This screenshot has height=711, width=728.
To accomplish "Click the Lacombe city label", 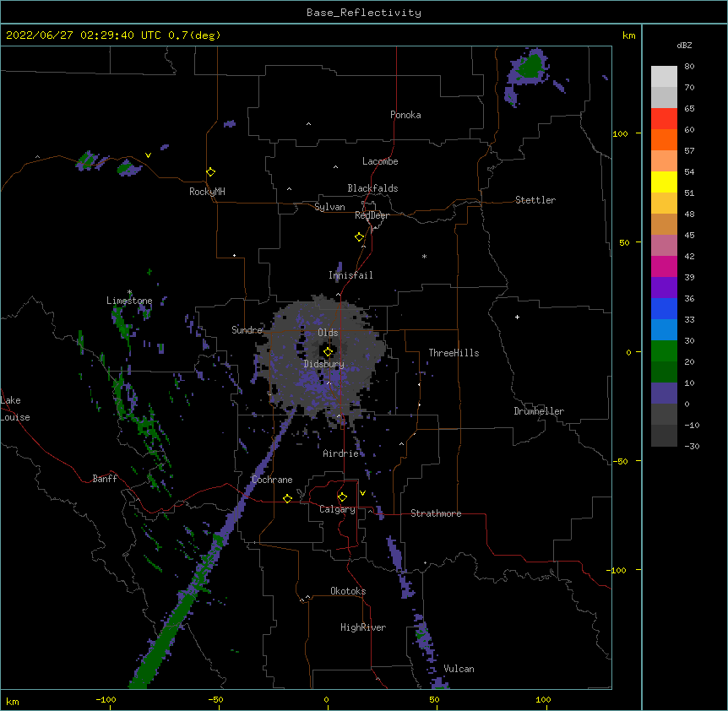I will [380, 161].
